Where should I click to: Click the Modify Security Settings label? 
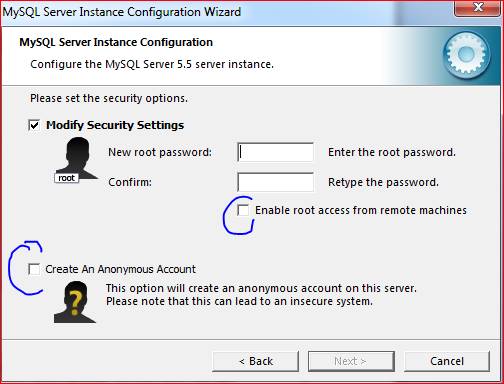click(x=115, y=125)
